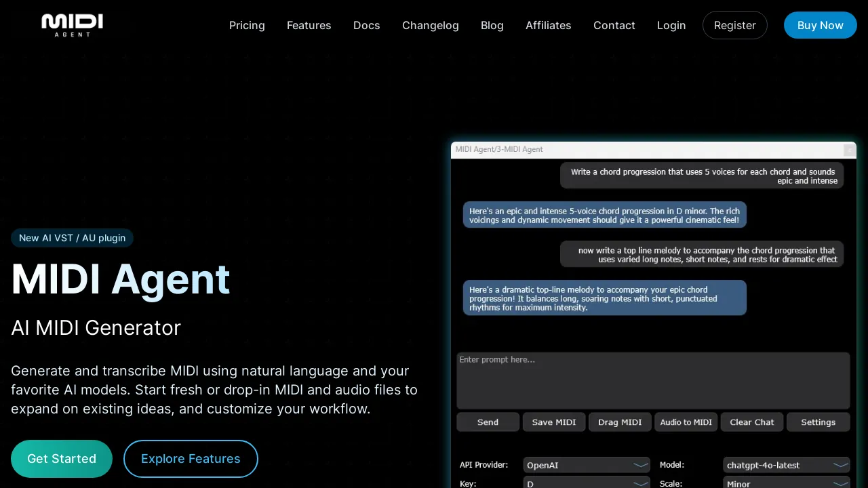Click the Enter prompt here text field
Viewport: 868px width, 488px height.
click(x=653, y=380)
